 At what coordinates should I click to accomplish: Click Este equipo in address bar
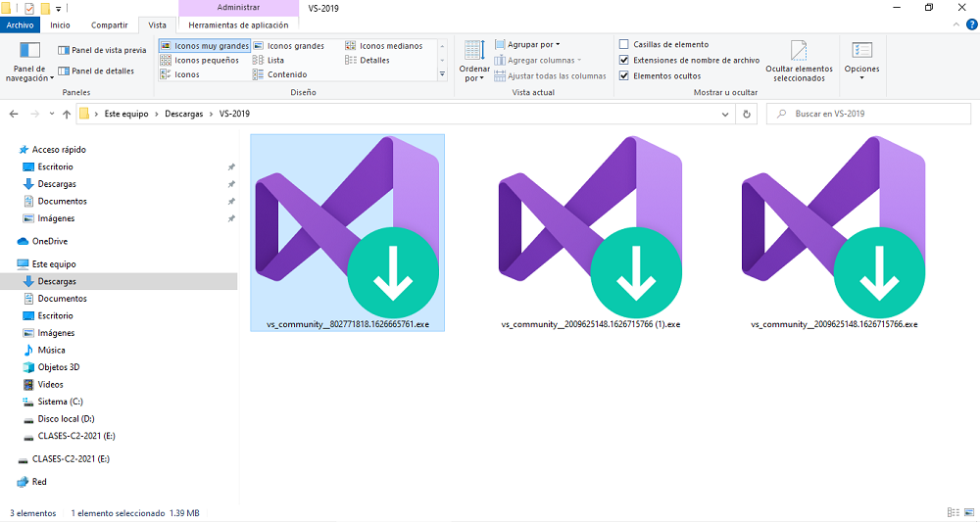(x=126, y=114)
